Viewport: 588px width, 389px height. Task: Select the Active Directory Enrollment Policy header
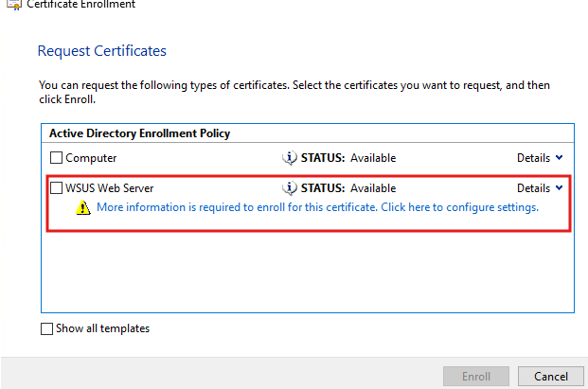click(139, 133)
